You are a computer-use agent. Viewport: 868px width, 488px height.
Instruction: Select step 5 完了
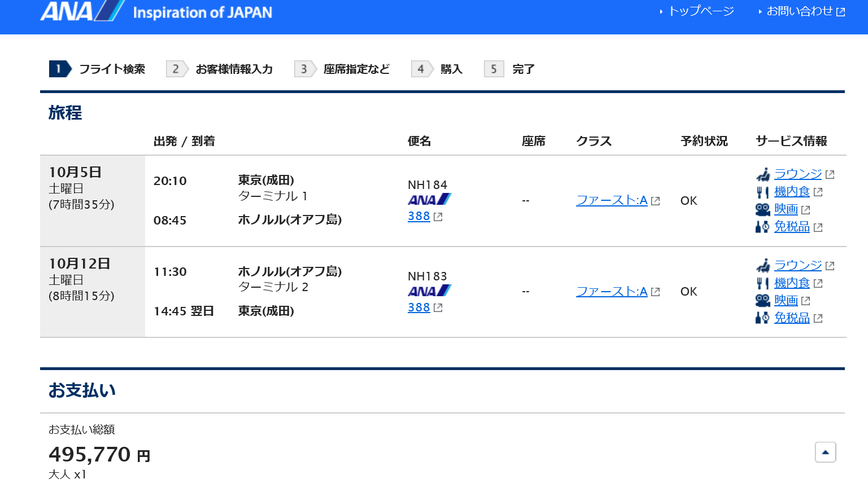click(x=509, y=69)
